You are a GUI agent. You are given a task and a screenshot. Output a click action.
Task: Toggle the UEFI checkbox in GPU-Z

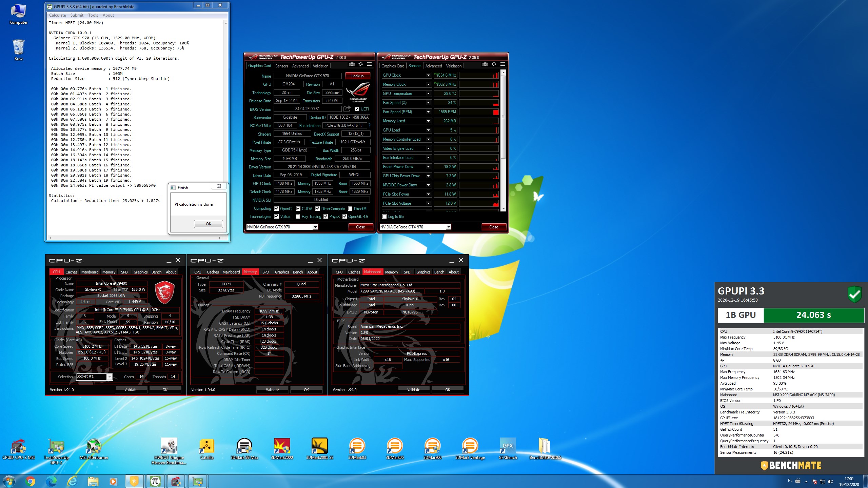tap(357, 109)
